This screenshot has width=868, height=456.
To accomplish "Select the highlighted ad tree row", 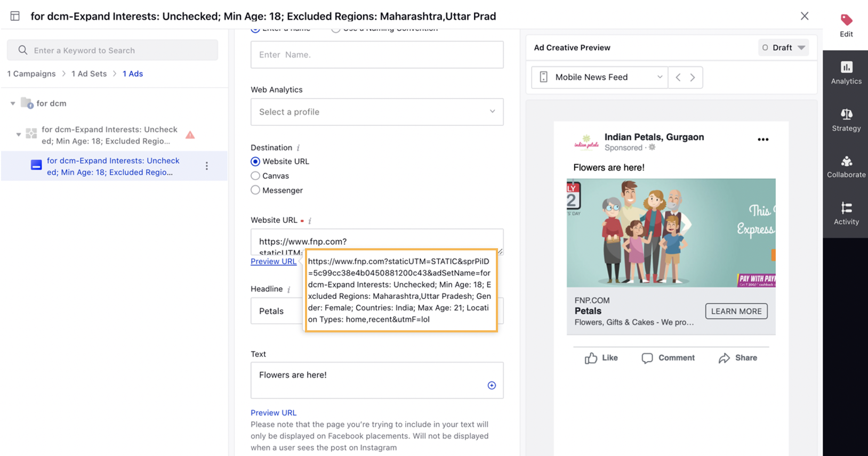I will (114, 166).
